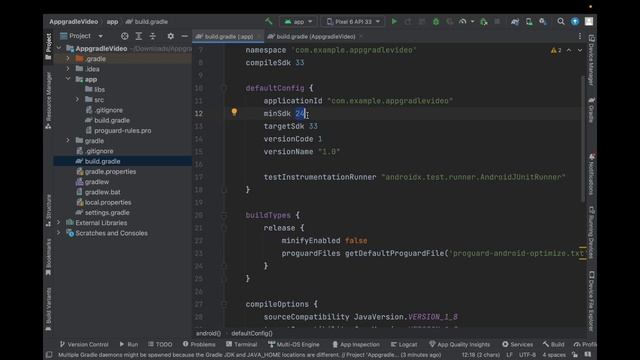Select gradle.properties file

point(106,171)
